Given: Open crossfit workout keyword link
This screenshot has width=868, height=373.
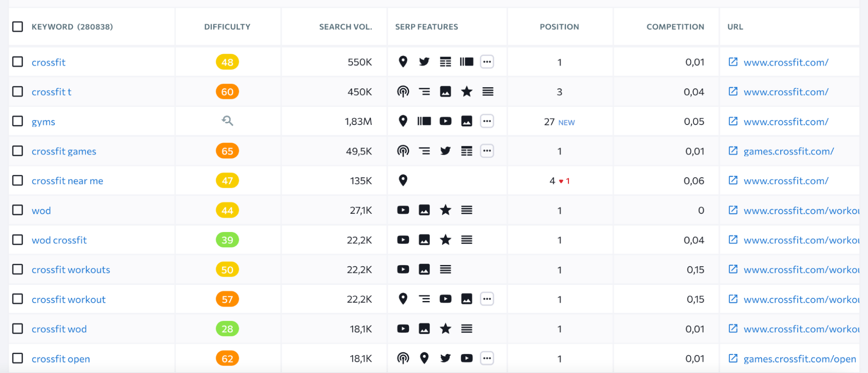Looking at the screenshot, I should coord(69,300).
